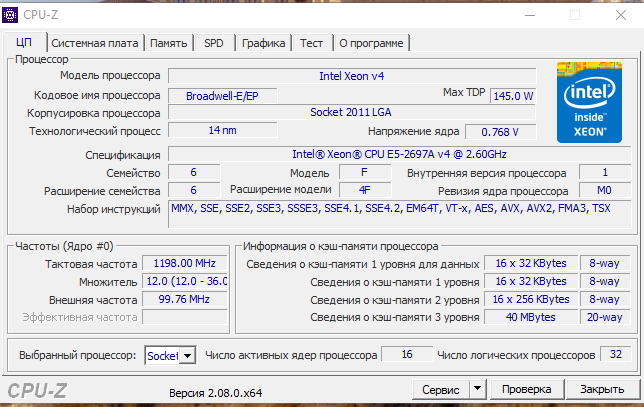Click the clock speed 1198.00 MHz value
Screen dimensions: 644x407
[185, 263]
